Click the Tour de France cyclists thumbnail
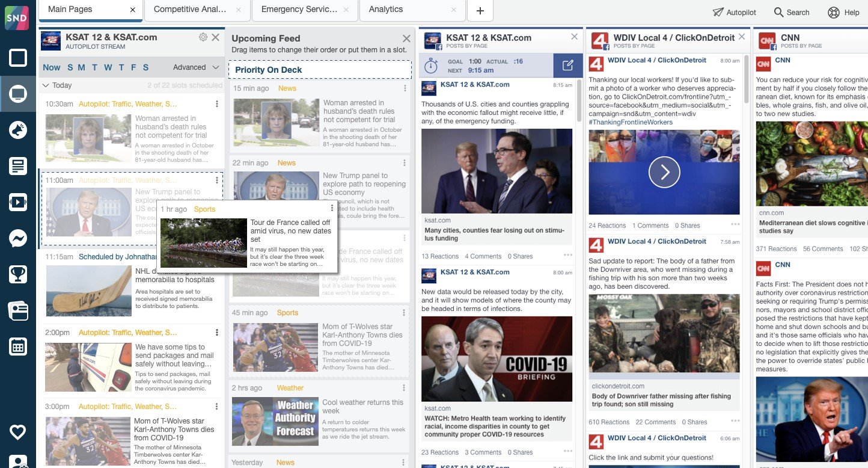 204,243
